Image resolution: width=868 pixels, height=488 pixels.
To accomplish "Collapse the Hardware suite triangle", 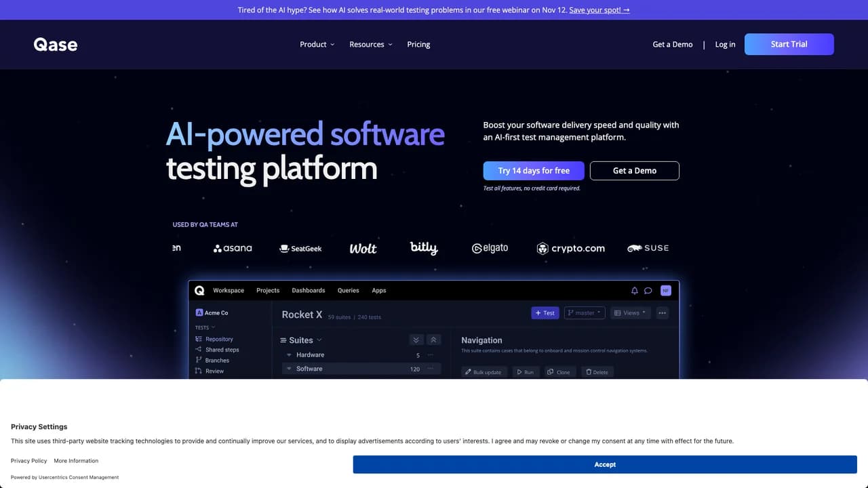I will point(289,355).
